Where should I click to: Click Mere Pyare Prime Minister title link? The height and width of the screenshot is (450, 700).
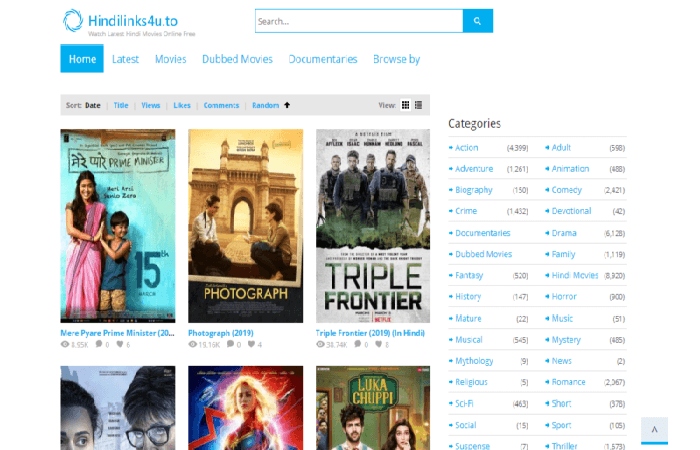coord(117,333)
